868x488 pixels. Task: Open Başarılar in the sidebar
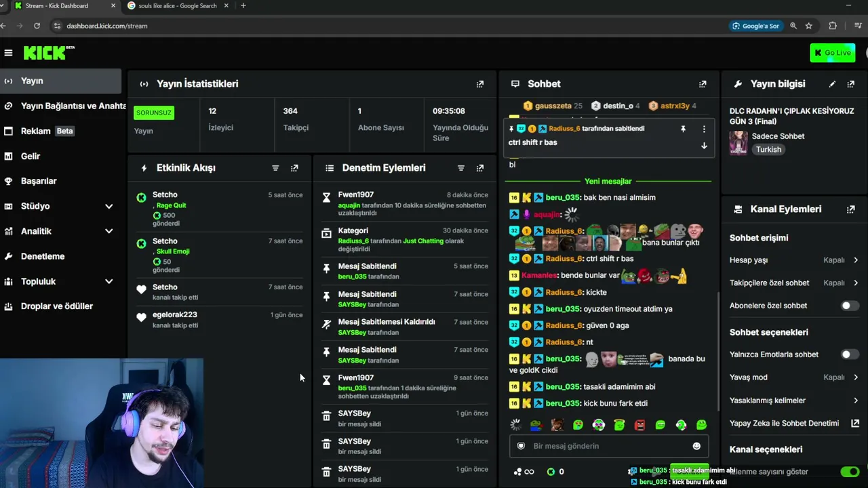60,181
